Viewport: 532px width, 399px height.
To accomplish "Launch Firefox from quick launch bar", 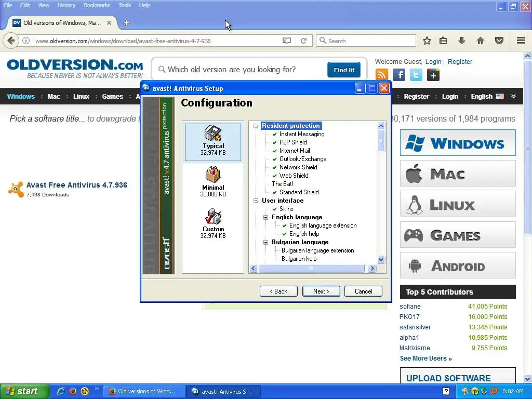I will tap(73, 391).
